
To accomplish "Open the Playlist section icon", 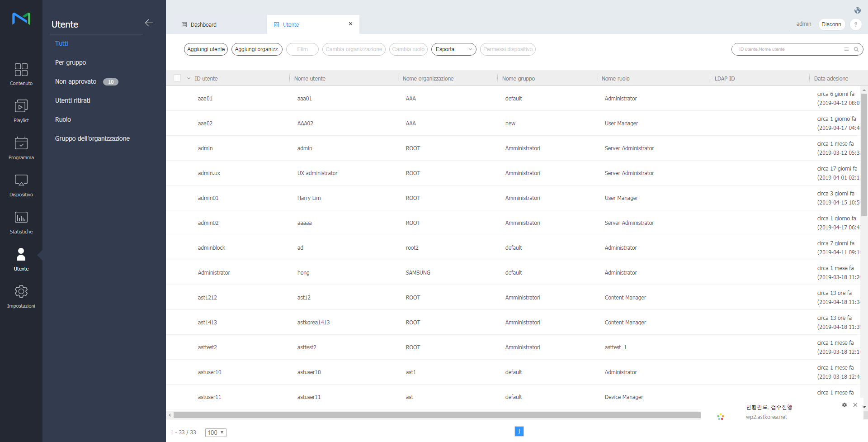I will [x=21, y=107].
